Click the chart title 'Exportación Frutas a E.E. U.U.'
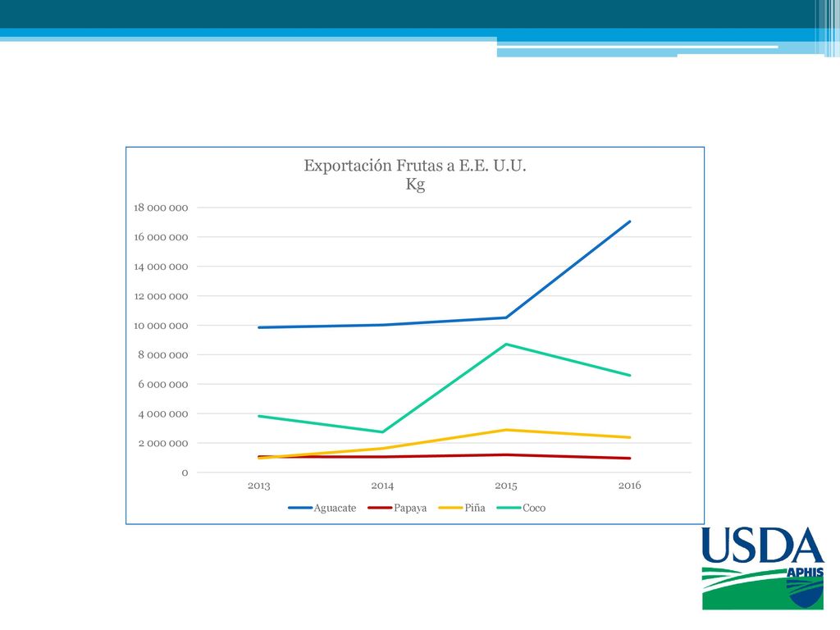840x630 pixels. click(x=415, y=166)
